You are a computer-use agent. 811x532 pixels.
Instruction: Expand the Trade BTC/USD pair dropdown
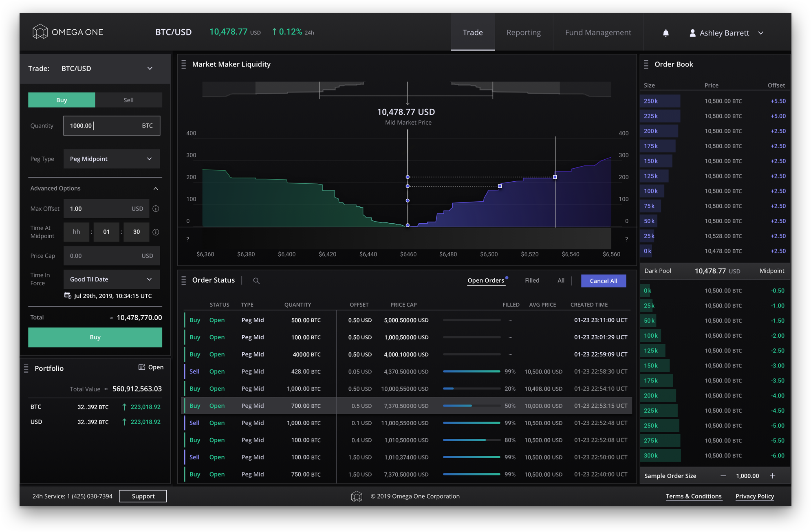pos(150,68)
